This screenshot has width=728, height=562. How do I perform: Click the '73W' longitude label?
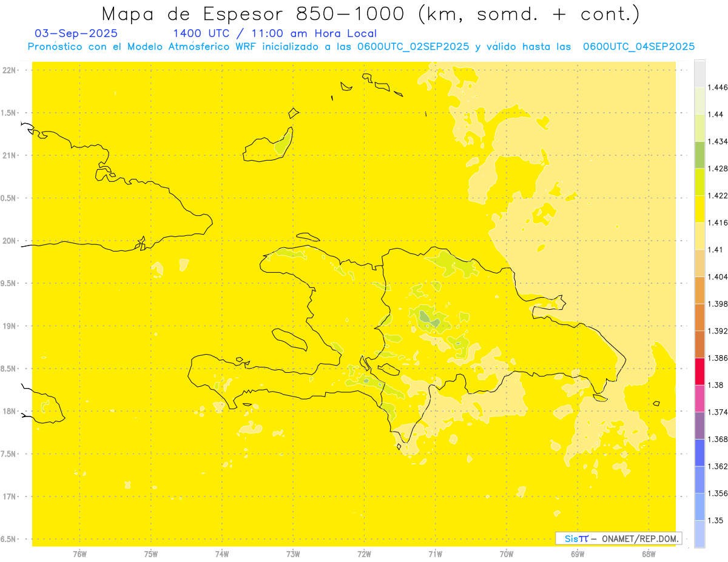click(x=293, y=554)
